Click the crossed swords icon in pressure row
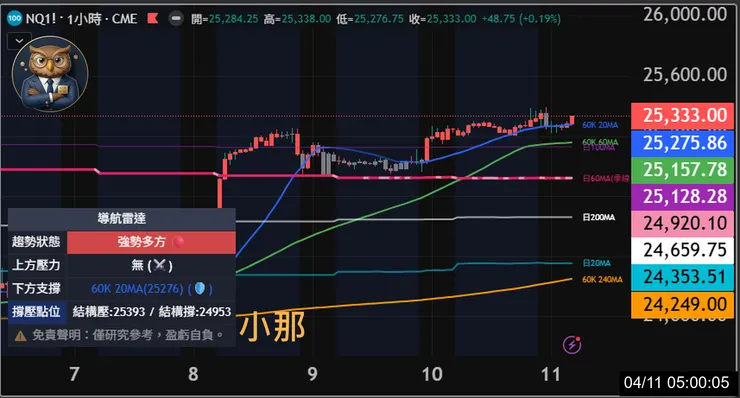Image resolution: width=740 pixels, height=398 pixels. coord(160,265)
